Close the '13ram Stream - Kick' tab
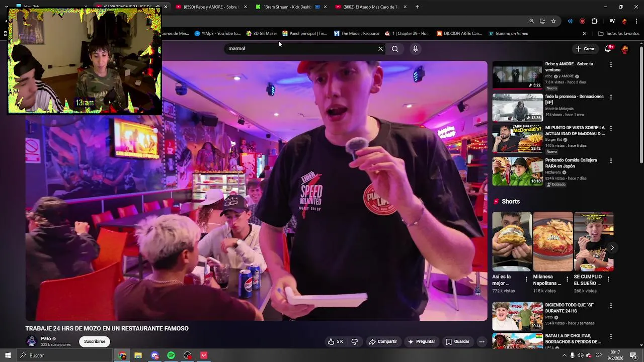The image size is (644, 362). 325,7
